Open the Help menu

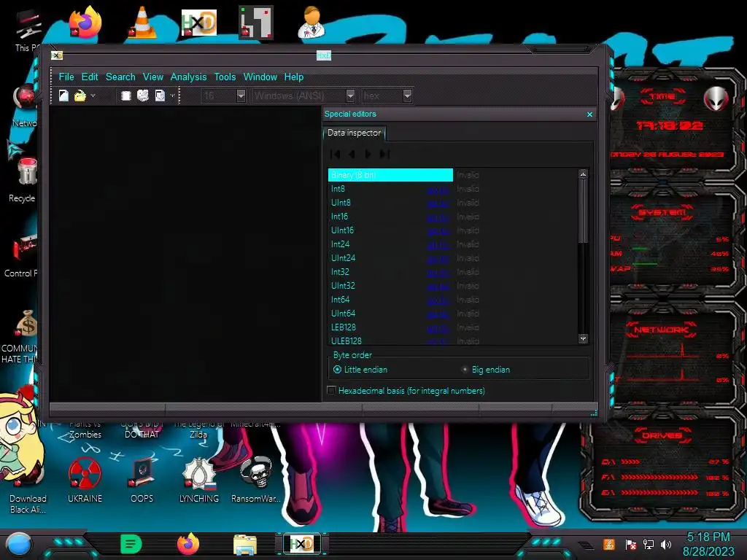pos(294,77)
